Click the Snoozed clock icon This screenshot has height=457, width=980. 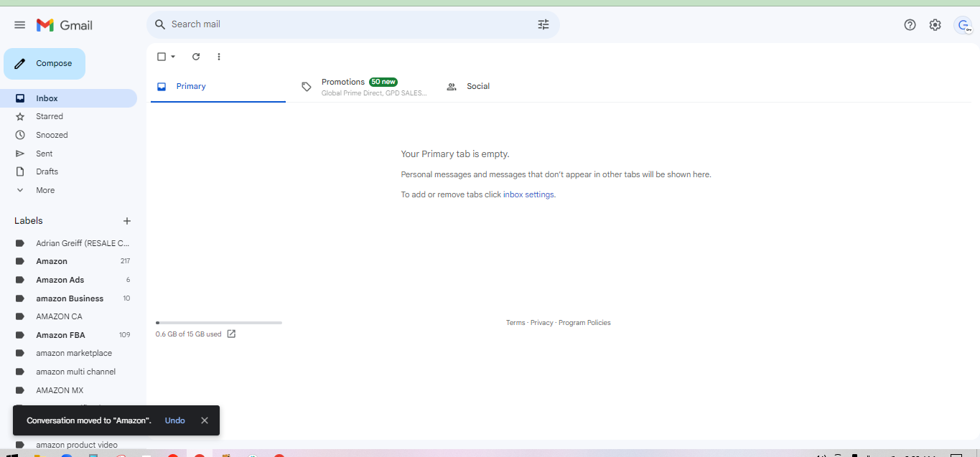20,135
